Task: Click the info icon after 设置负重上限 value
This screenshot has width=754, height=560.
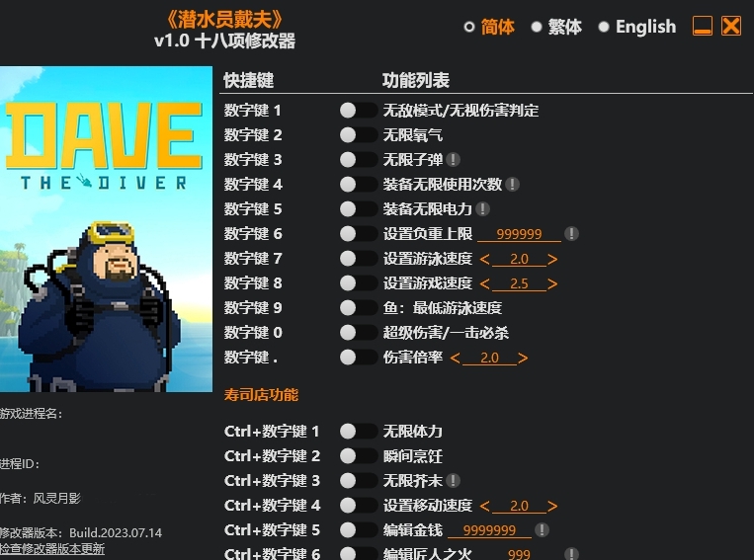Action: pos(571,234)
